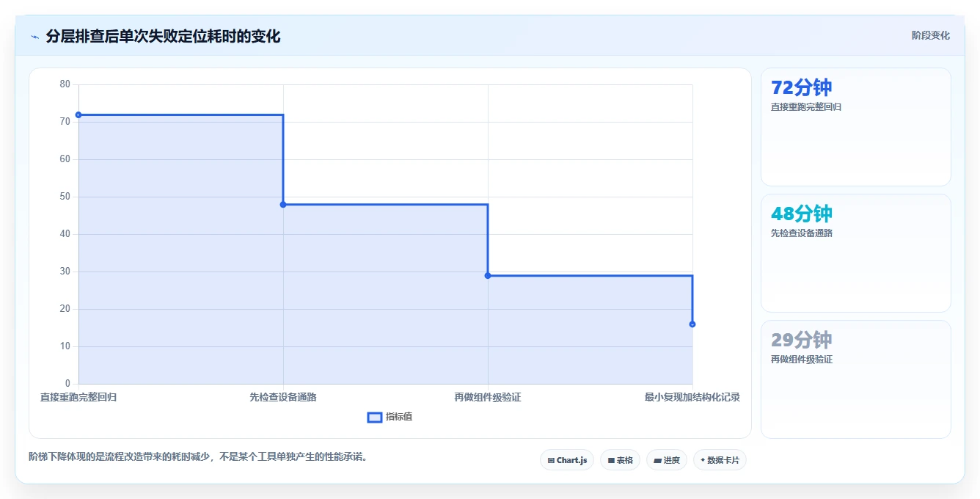This screenshot has width=980, height=499.
Task: Click x-axis label 先检查设备通路
Action: [x=283, y=397]
